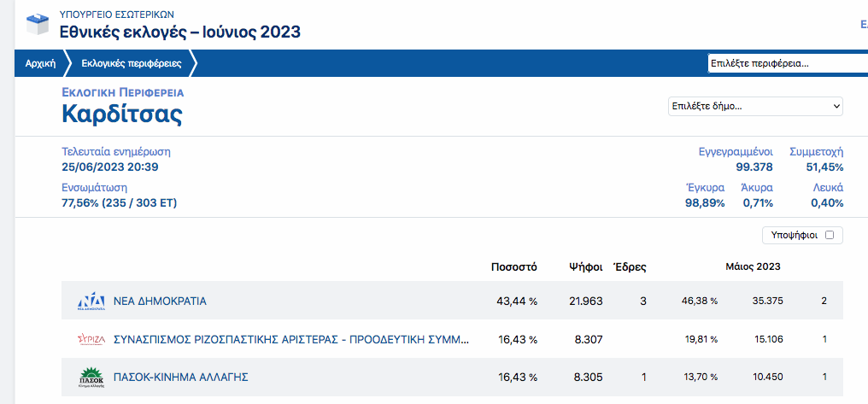The width and height of the screenshot is (868, 404).
Task: Click ΣΥΡΙΖΑ's May 2023 seat count
Action: [824, 339]
